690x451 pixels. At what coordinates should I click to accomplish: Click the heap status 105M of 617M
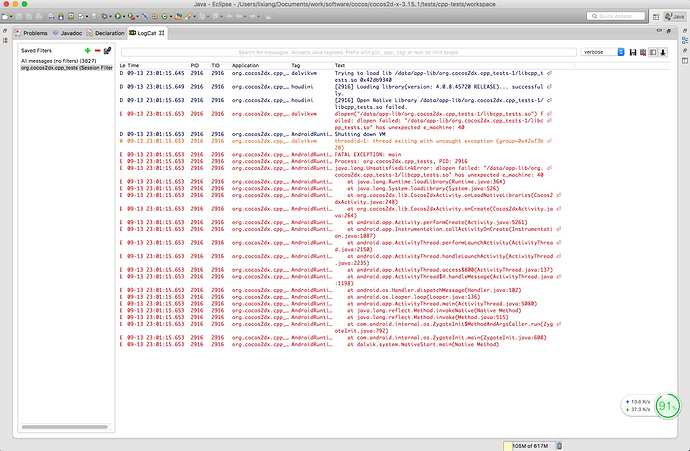(x=530, y=446)
